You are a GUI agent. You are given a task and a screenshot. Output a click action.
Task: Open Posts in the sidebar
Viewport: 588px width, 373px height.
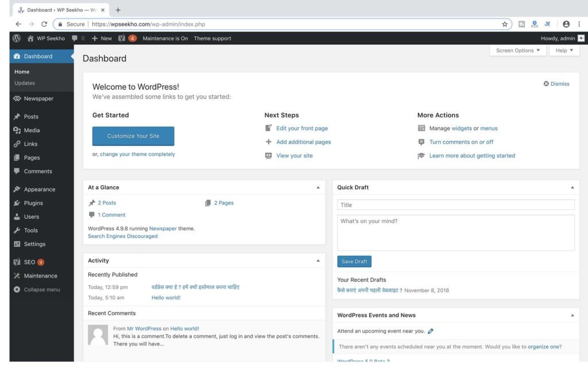(41, 116)
